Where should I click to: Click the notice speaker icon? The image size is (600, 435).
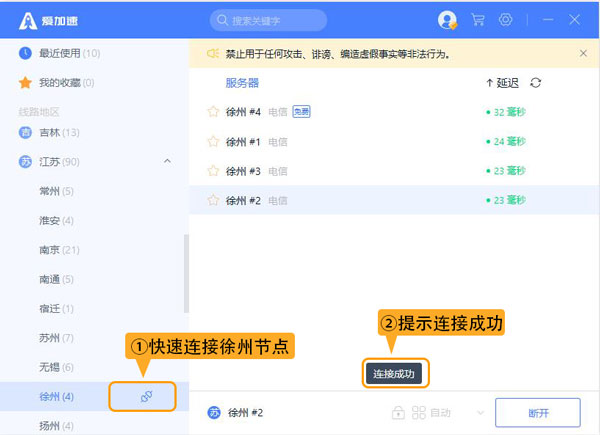[x=213, y=53]
